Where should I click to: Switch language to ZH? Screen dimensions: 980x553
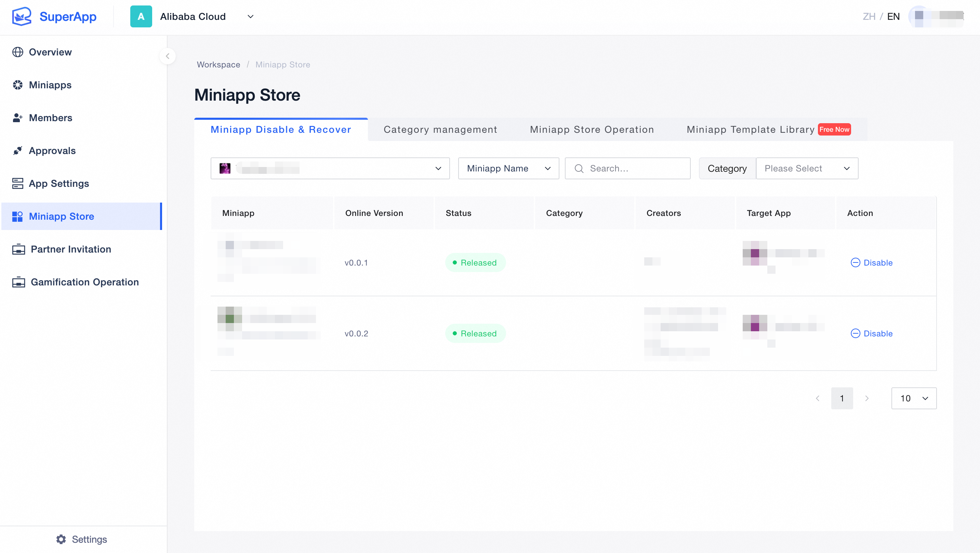click(x=869, y=16)
